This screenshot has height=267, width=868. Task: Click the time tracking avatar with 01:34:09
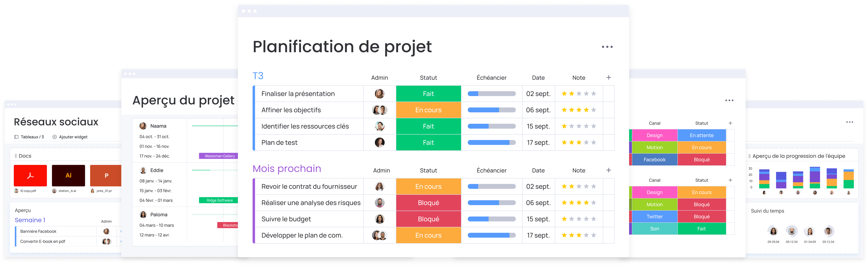(x=810, y=231)
